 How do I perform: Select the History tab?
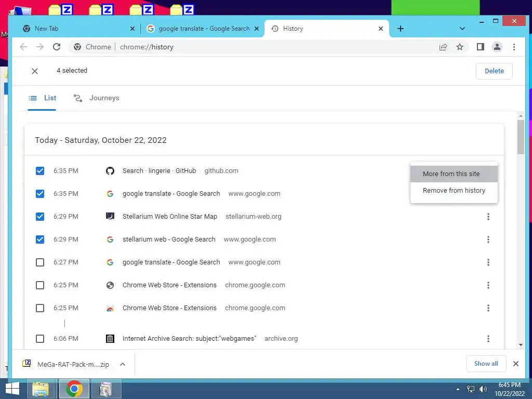326,29
